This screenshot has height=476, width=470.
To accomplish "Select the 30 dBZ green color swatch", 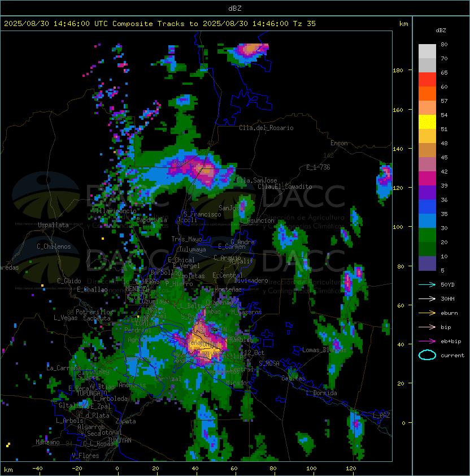I will coord(427,235).
